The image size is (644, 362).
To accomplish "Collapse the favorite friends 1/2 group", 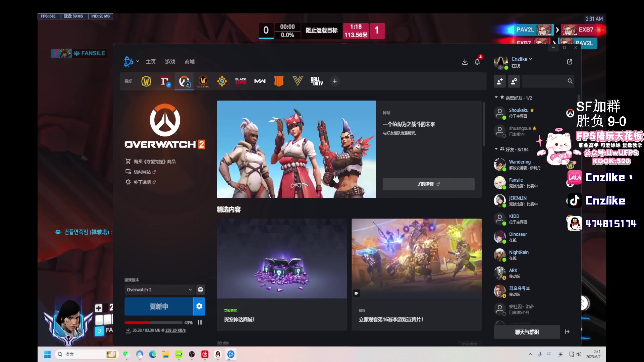I will pyautogui.click(x=496, y=98).
